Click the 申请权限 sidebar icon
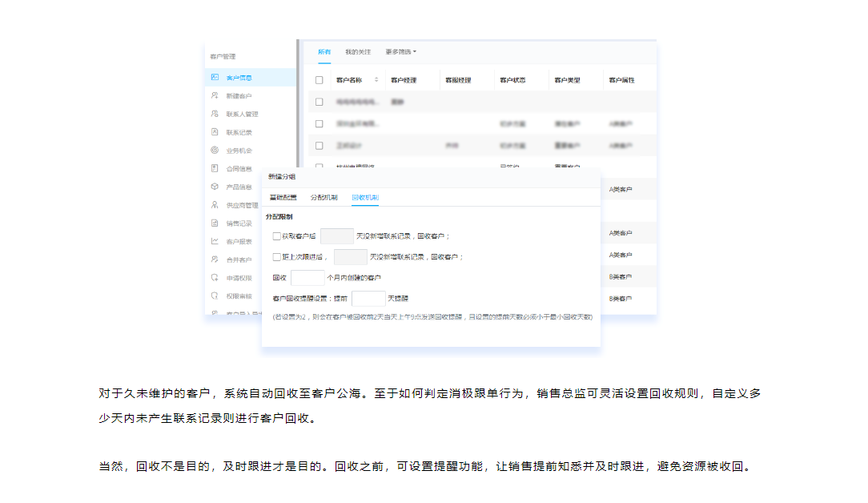Image resolution: width=868 pixels, height=503 pixels. [x=215, y=278]
